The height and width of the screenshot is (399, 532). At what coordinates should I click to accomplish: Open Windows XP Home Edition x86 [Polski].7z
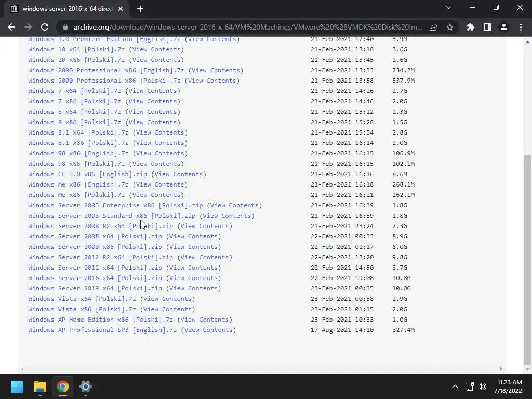[x=100, y=320]
